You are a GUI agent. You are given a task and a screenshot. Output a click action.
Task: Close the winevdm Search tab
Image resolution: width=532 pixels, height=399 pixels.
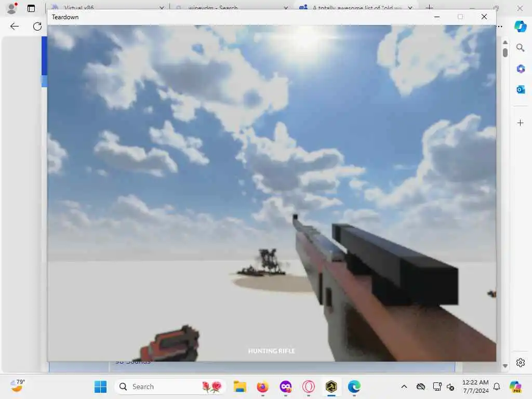(x=286, y=8)
